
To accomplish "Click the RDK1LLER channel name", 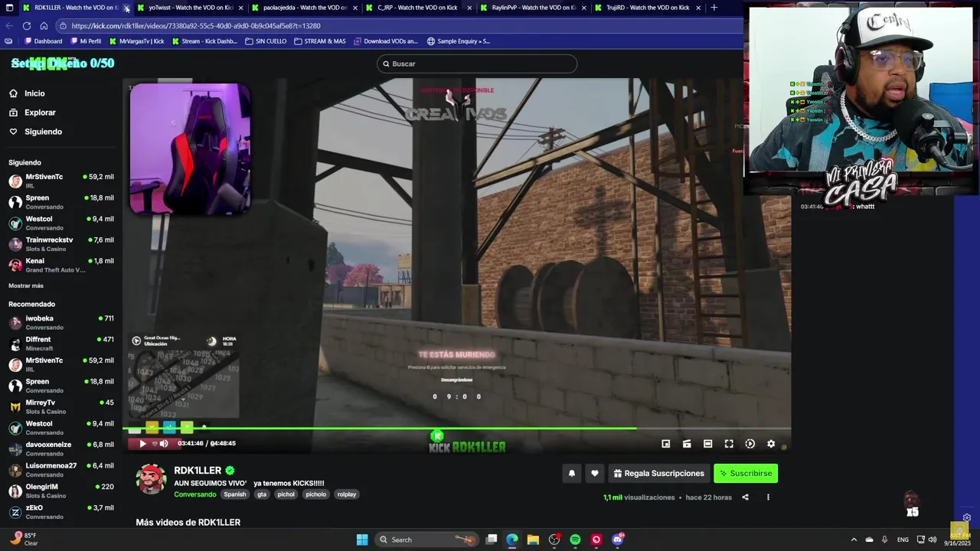I will click(x=198, y=471).
